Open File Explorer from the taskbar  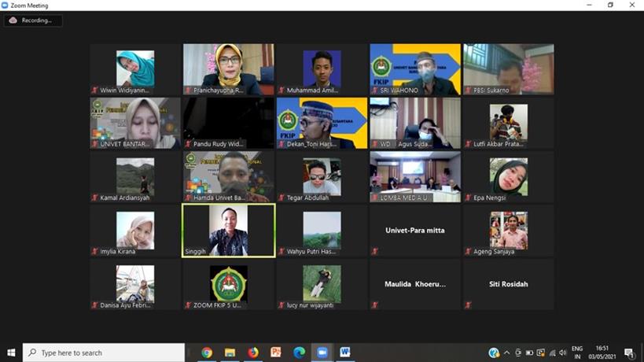pyautogui.click(x=230, y=353)
